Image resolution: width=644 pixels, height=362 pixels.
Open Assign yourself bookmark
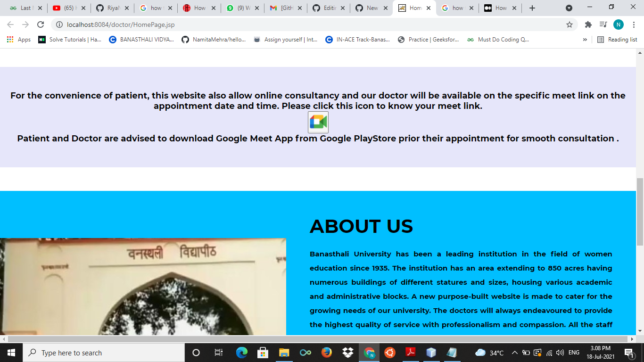coord(286,40)
